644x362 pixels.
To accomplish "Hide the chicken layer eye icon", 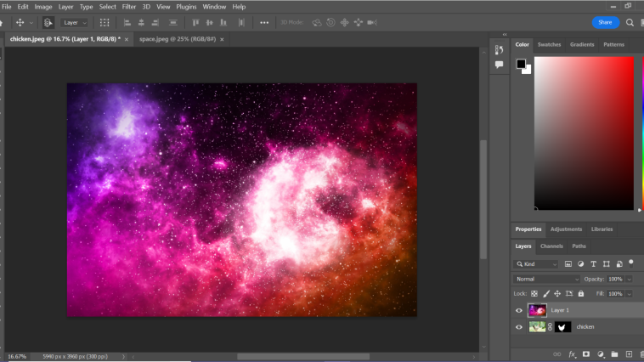I will [519, 327].
